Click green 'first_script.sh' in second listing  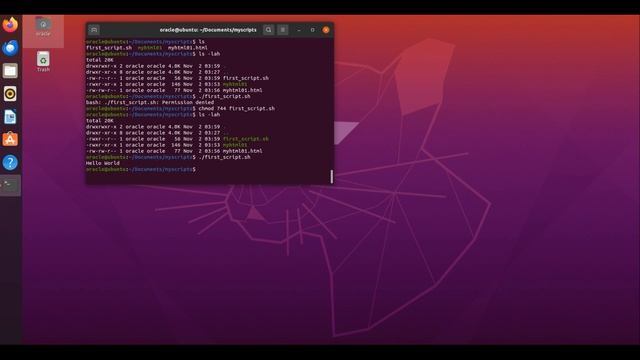(246, 139)
